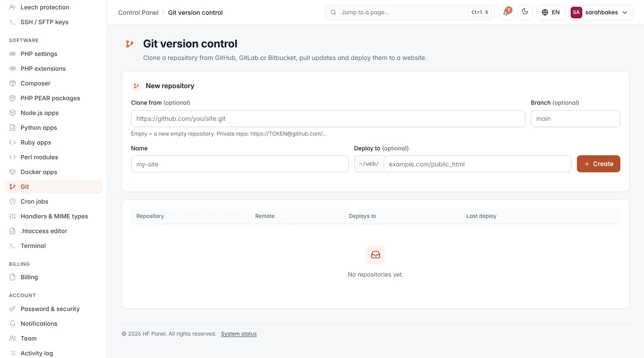Click the Terminal prompt icon
Viewport: 644px width, 358px height.
13,246
